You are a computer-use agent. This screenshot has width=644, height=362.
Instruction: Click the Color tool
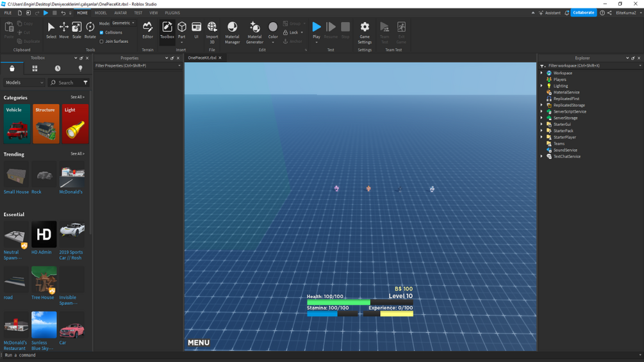(x=273, y=30)
